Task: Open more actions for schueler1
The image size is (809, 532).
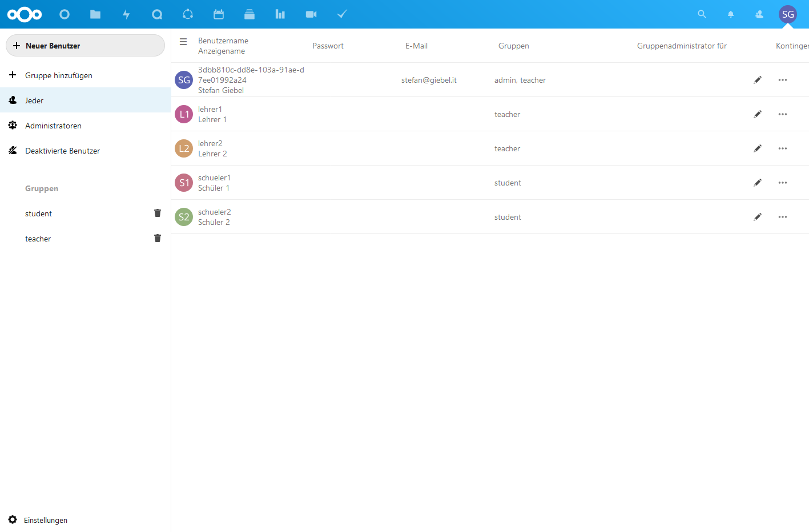Action: [783, 183]
